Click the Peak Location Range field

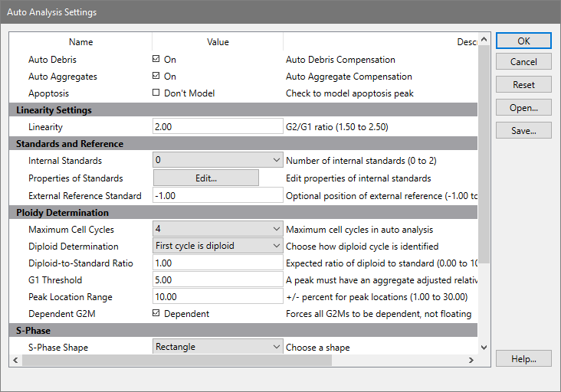[218, 296]
